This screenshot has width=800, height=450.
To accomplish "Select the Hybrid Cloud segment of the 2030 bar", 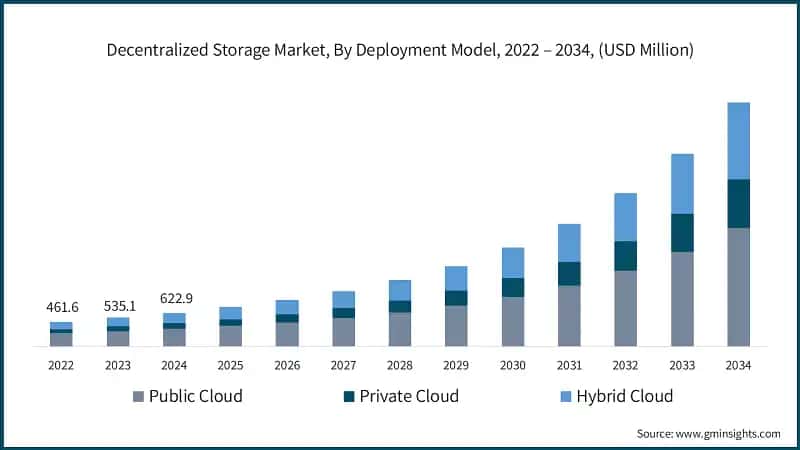I will coord(513,263).
